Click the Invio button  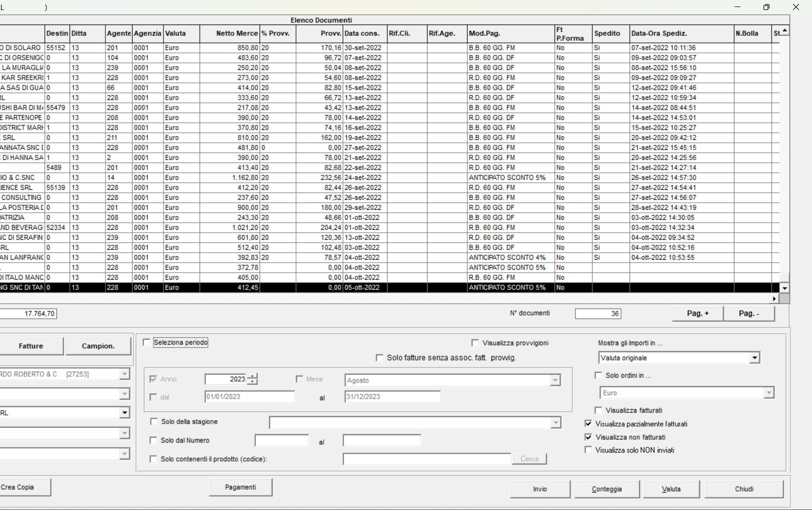click(540, 489)
